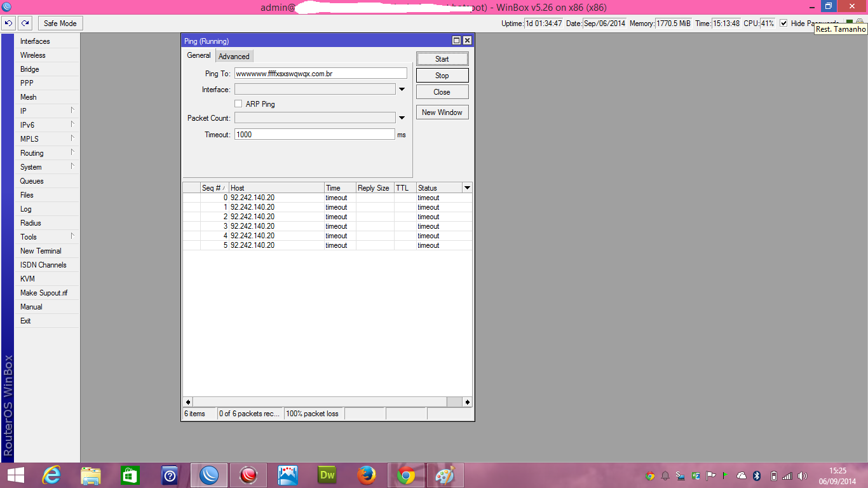
Task: Click the horizontal scrollbar right arrow
Action: click(x=468, y=402)
